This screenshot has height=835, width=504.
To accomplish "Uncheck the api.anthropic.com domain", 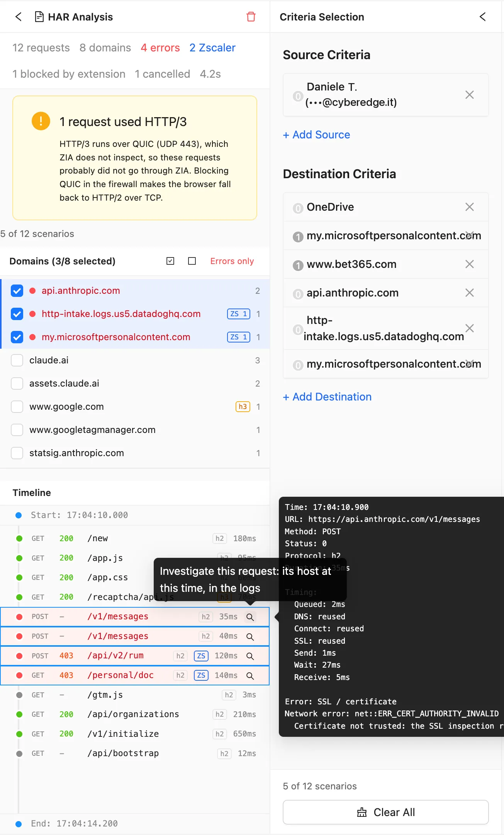I will point(17,291).
